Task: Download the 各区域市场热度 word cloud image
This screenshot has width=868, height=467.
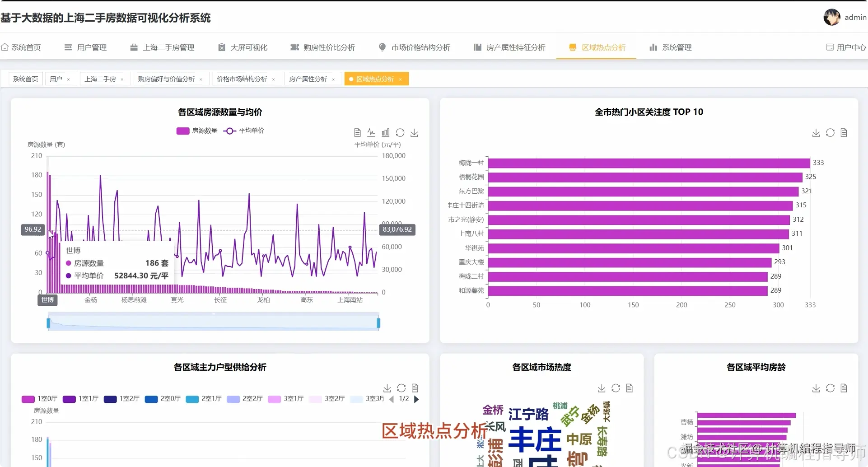Action: tap(602, 388)
